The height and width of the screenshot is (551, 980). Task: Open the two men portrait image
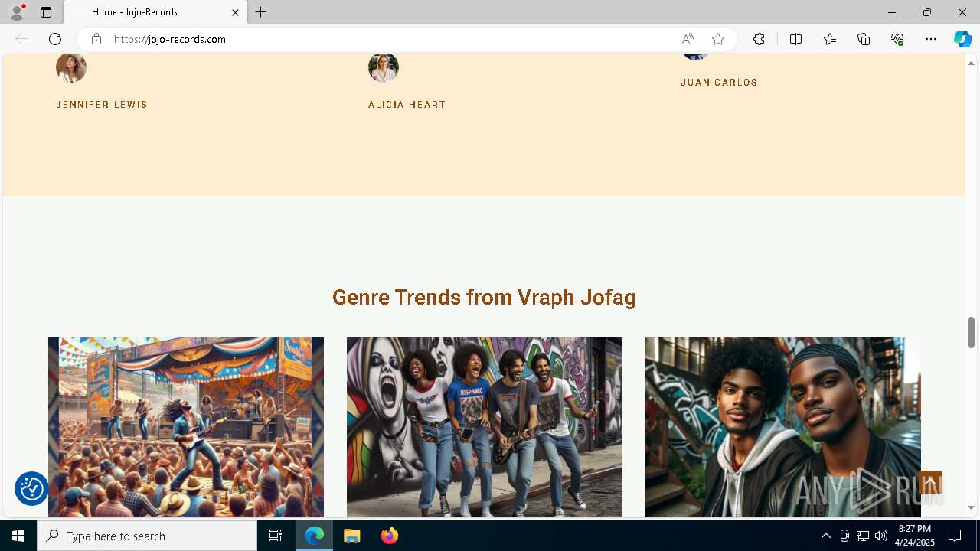pyautogui.click(x=783, y=427)
